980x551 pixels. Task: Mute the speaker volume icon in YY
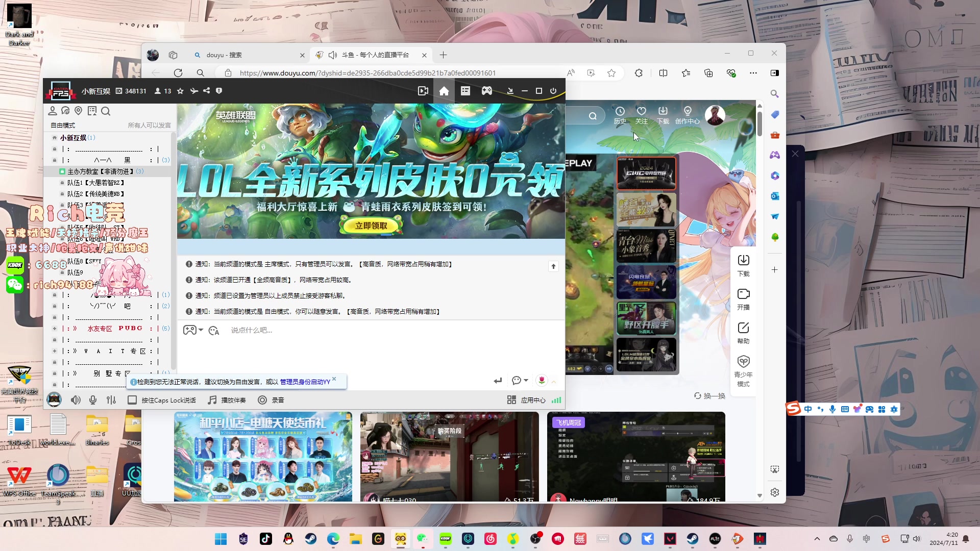tap(76, 400)
